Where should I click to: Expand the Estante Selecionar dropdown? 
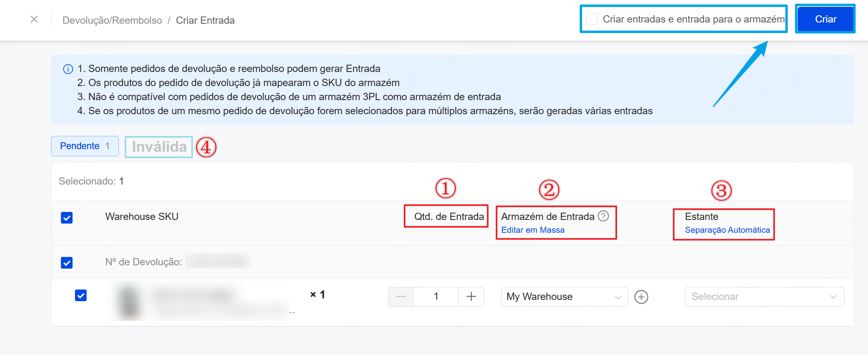[764, 297]
